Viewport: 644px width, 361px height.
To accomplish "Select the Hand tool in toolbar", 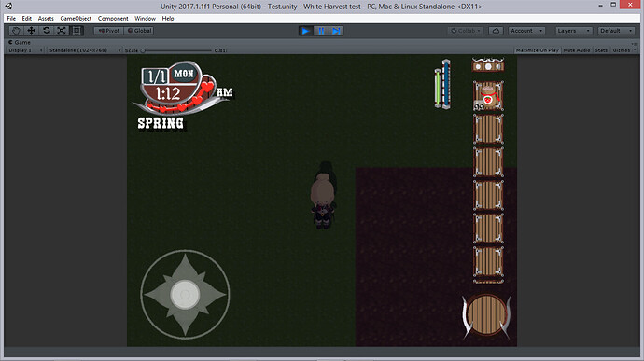I will click(16, 31).
